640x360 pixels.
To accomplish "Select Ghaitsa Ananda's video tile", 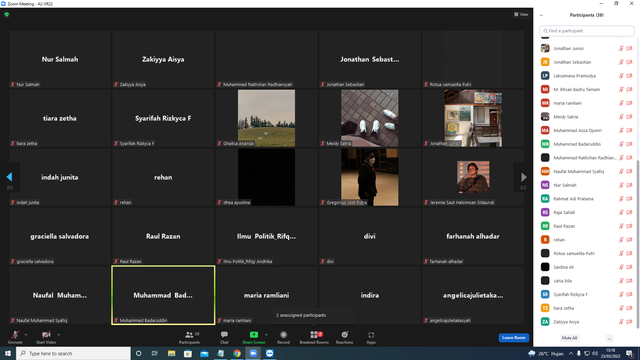I will tap(266, 118).
